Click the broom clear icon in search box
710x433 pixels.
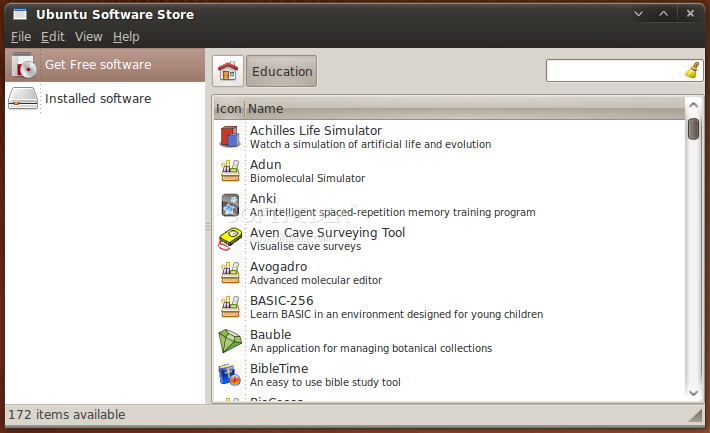[x=692, y=71]
